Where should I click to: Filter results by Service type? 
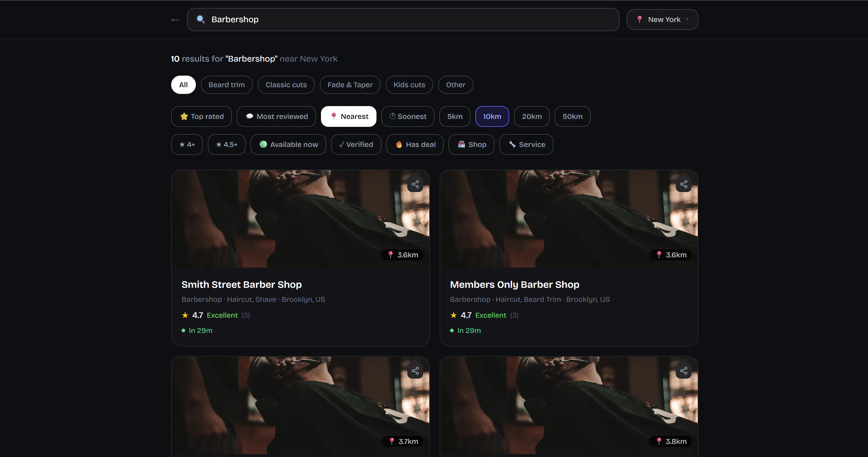pyautogui.click(x=526, y=145)
